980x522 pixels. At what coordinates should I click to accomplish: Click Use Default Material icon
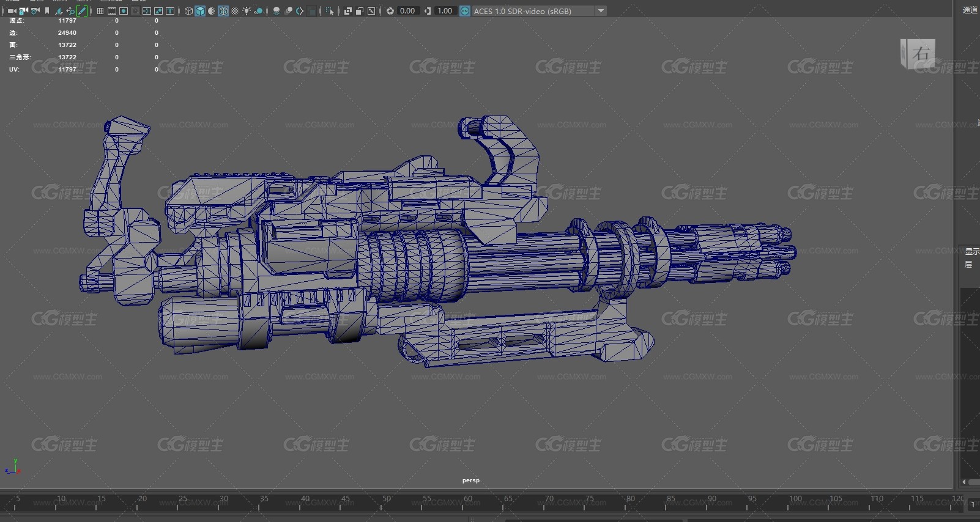(212, 11)
